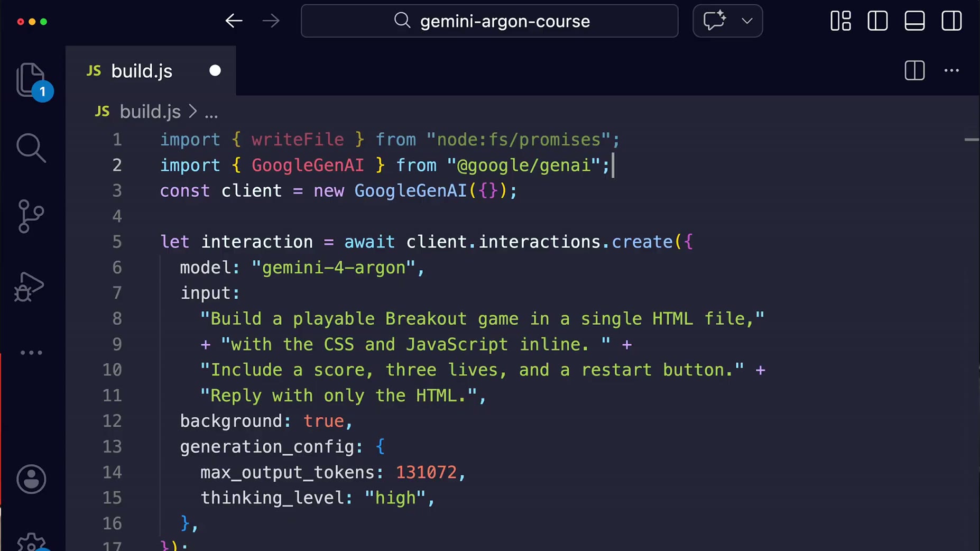980x551 pixels.
Task: Open the Manage gear icon
Action: tap(31, 543)
